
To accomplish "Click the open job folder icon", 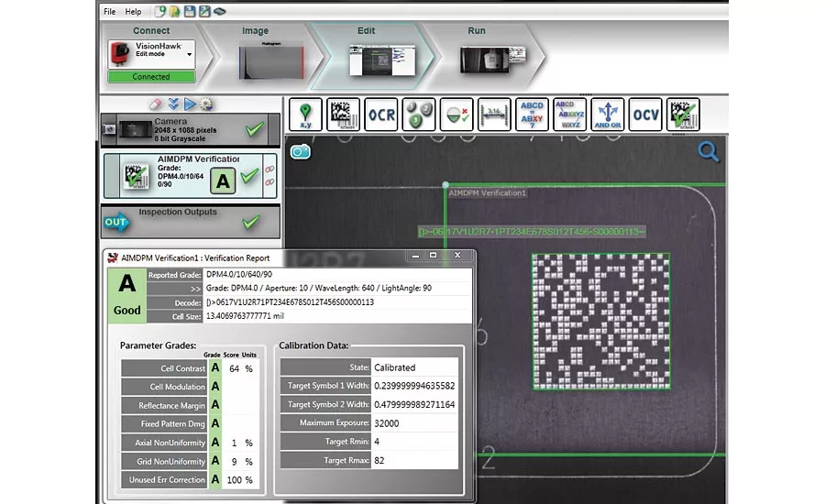I will point(175,11).
